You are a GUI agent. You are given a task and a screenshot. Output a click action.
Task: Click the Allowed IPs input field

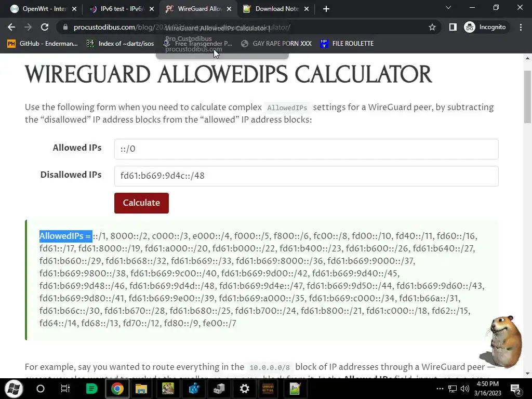[307, 149]
